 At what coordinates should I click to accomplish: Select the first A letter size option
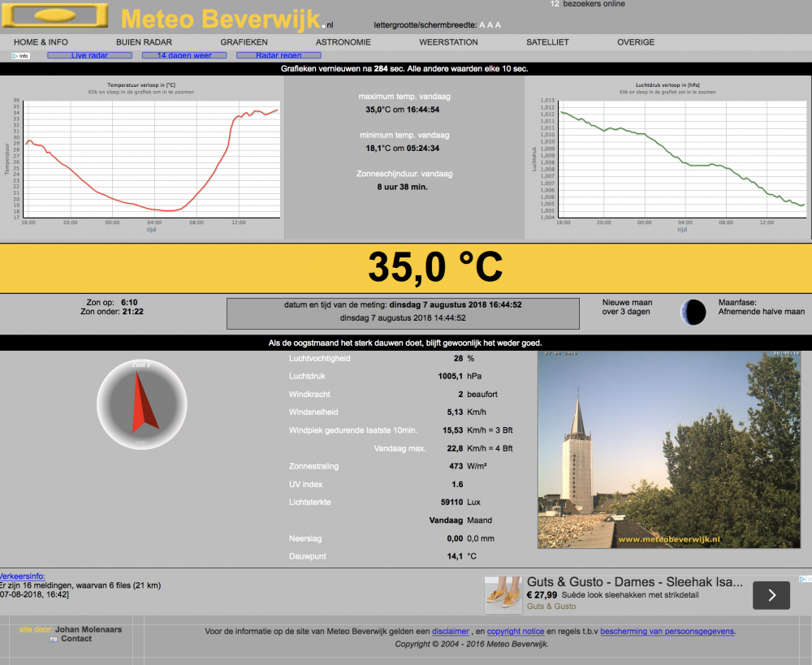pos(482,25)
